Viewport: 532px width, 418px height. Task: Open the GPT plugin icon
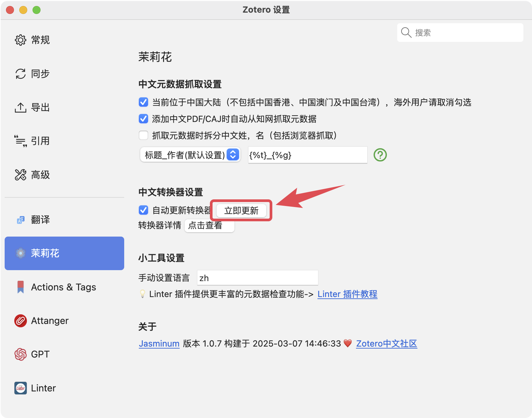20,354
